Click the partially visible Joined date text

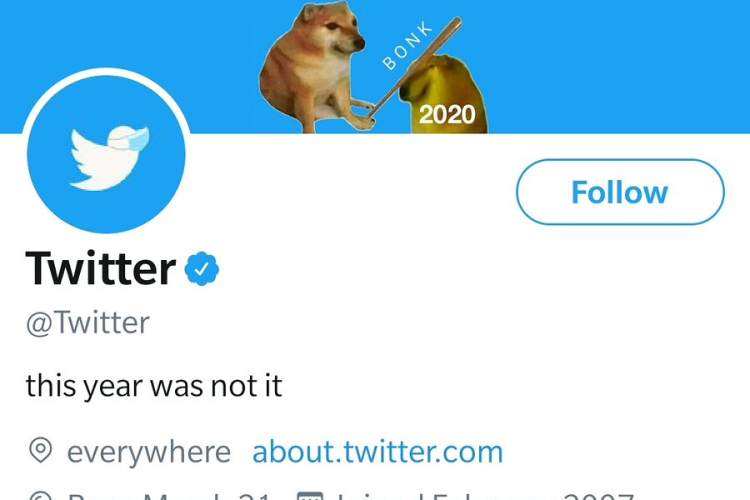480,496
